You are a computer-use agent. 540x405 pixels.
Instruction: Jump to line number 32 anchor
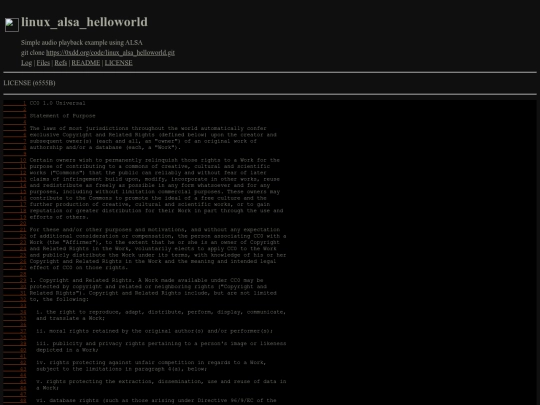pyautogui.click(x=15, y=299)
